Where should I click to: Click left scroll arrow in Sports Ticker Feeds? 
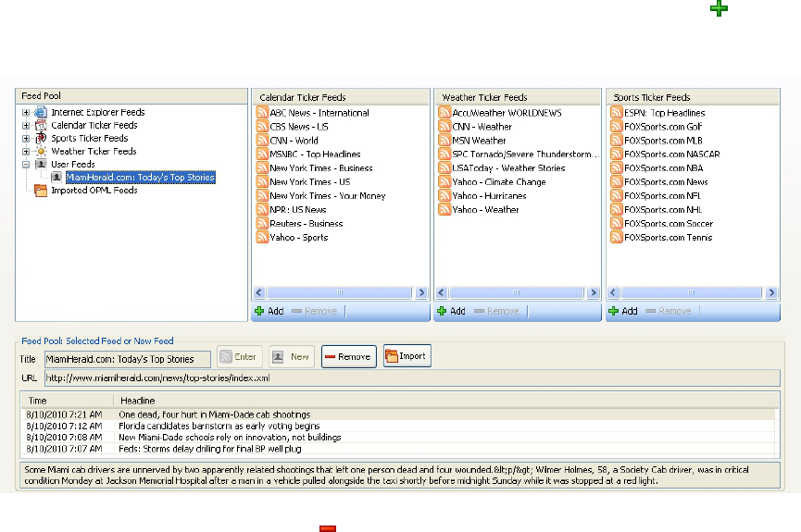pos(614,292)
